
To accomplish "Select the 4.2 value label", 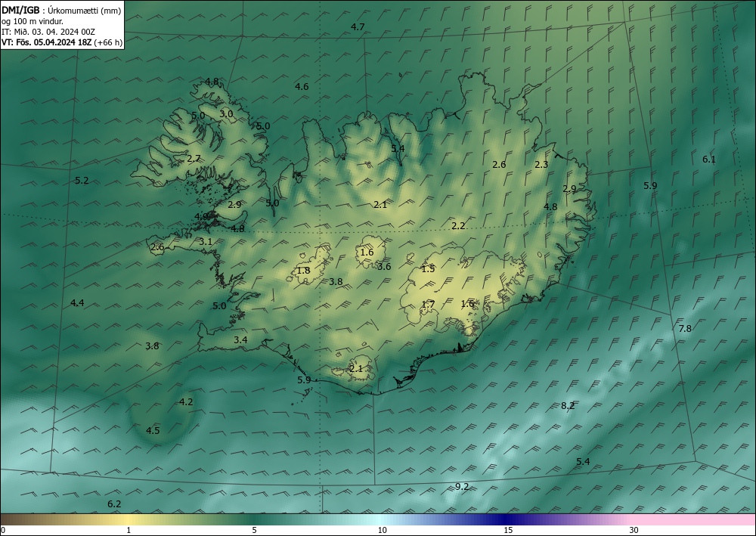I will point(186,402).
